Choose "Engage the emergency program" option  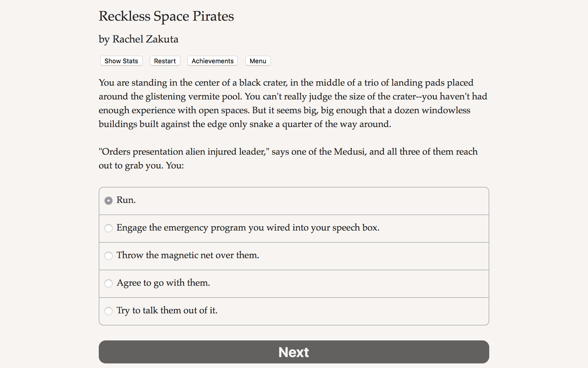108,228
